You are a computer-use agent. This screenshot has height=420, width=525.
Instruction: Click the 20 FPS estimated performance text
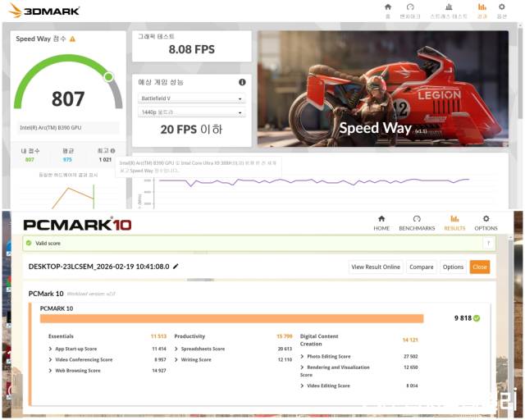tap(191, 130)
